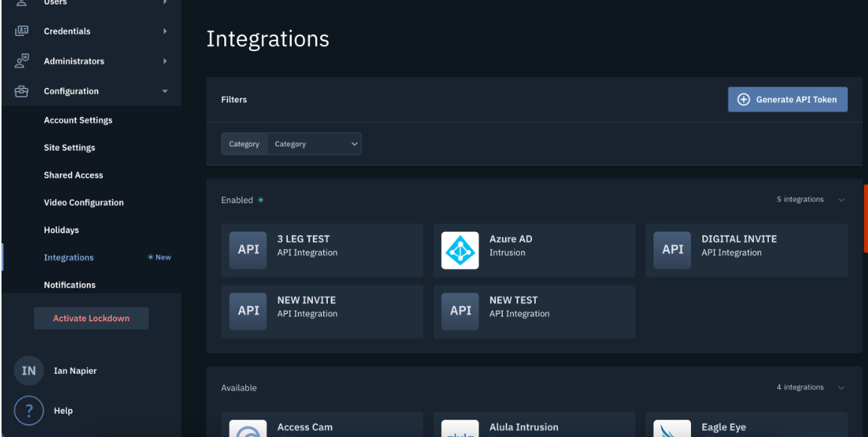Click the Filters heading text
Screen dimensions: 868x437
click(234, 100)
